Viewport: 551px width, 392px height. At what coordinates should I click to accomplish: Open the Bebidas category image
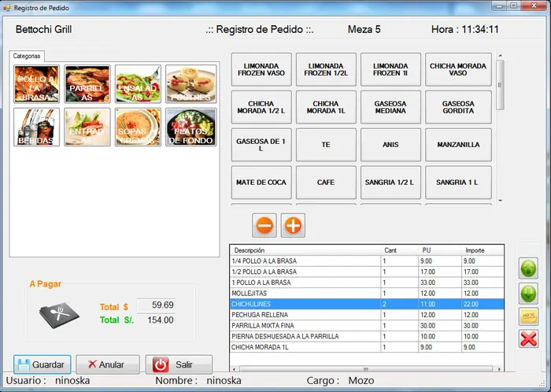point(36,127)
